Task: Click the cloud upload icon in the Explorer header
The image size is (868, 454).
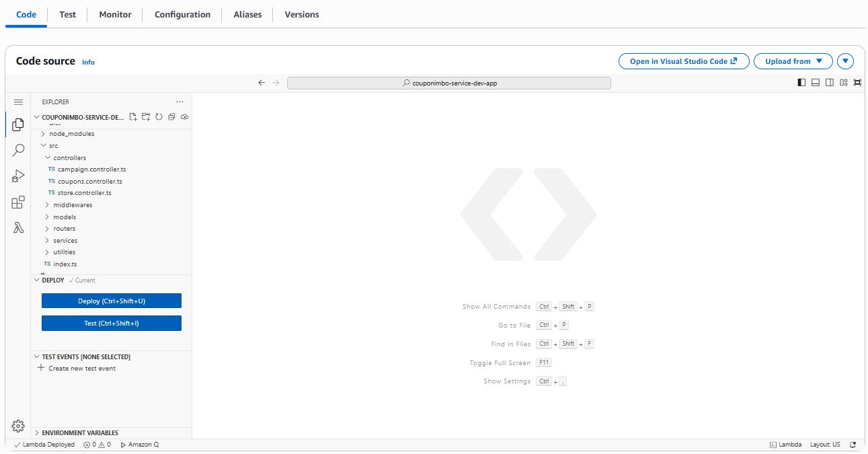Action: (184, 117)
